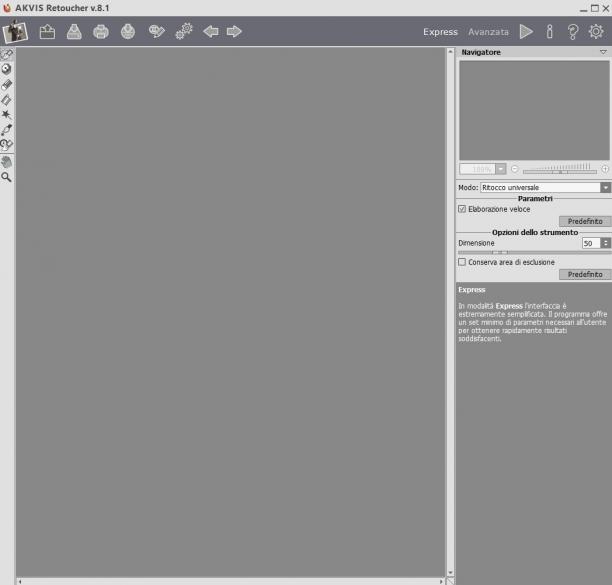The image size is (612, 585).
Task: Open preferences with the gear icon
Action: [596, 32]
